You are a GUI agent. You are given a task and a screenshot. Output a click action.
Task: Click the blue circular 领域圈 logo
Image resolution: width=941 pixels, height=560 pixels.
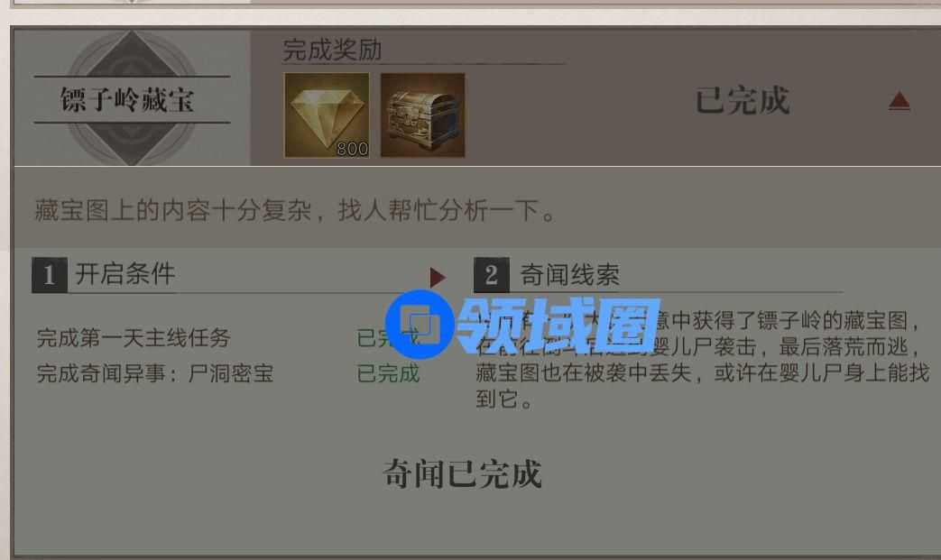click(420, 325)
